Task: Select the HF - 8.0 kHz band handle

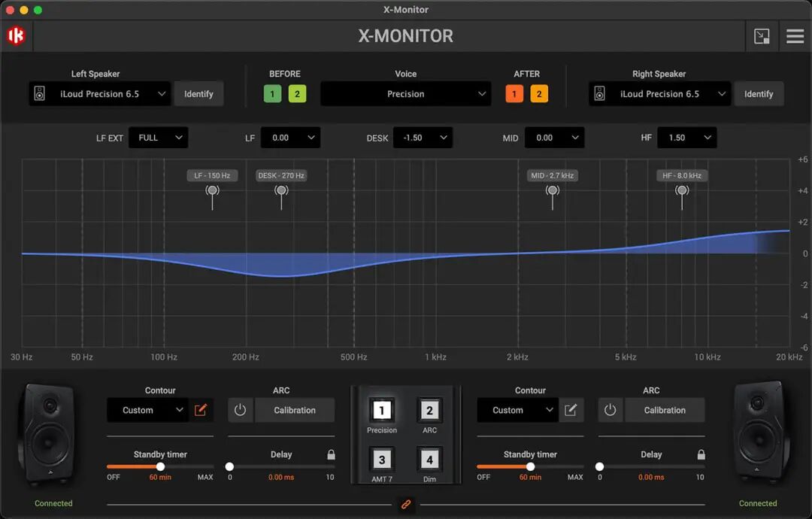Action: coord(682,190)
